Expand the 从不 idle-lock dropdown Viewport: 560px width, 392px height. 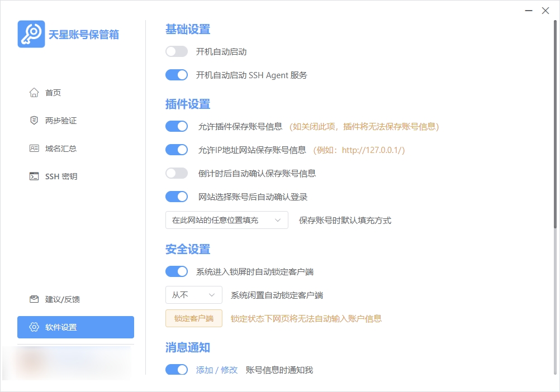(x=193, y=294)
